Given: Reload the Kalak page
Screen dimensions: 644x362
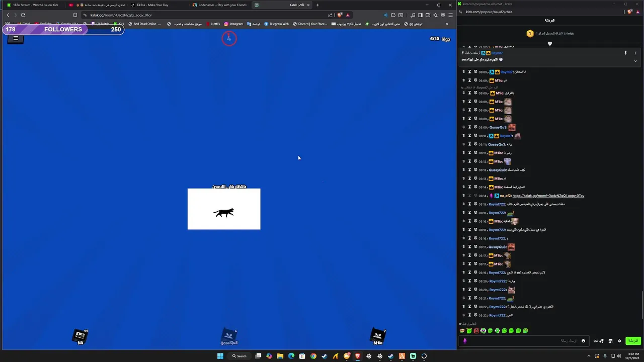Looking at the screenshot, I should tap(23, 15).
